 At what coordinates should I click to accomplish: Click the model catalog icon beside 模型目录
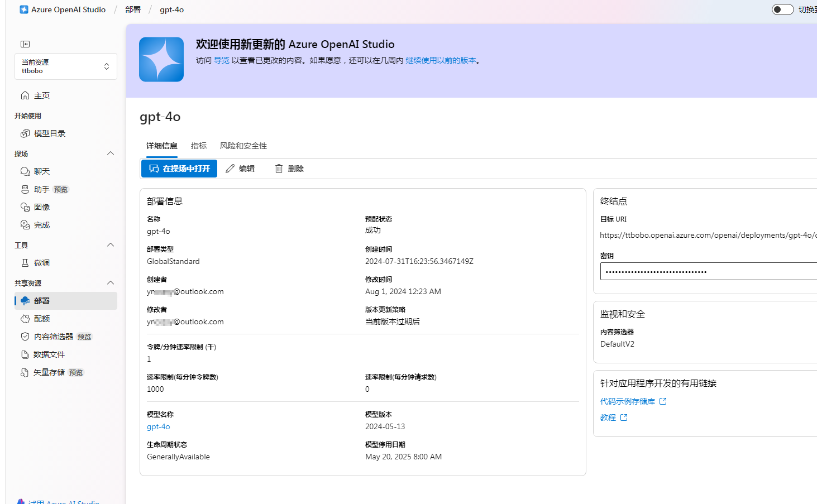(25, 133)
